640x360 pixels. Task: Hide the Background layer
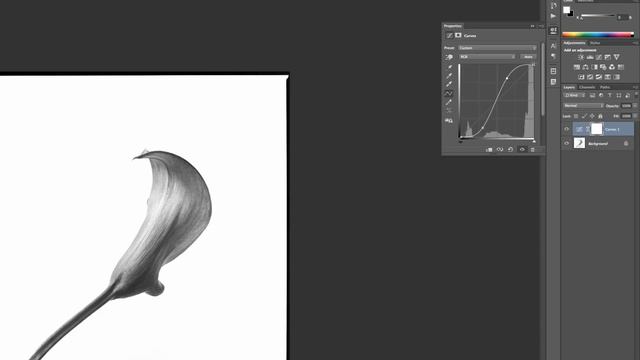567,144
